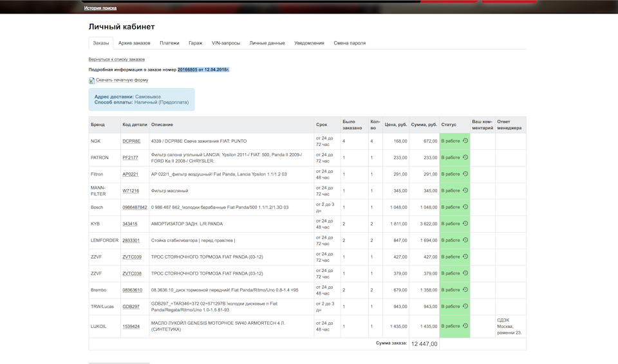Viewport: 618px width, 364px height.
Task: Open status history icon for KYB row
Action: [465, 223]
